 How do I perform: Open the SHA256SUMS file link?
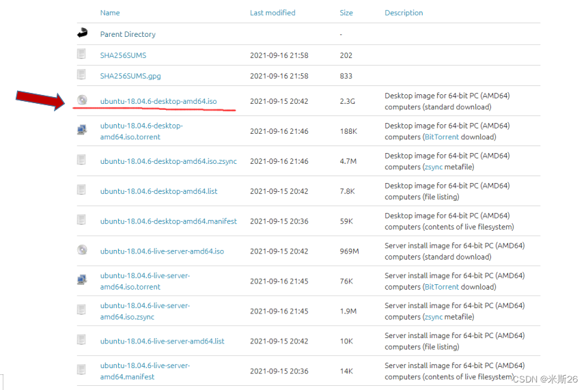click(x=123, y=55)
